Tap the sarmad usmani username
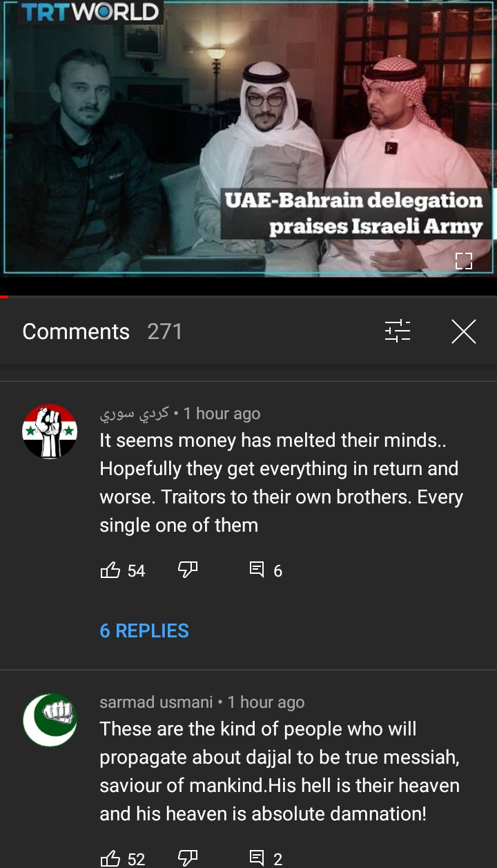The width and height of the screenshot is (497, 868). coord(156,702)
